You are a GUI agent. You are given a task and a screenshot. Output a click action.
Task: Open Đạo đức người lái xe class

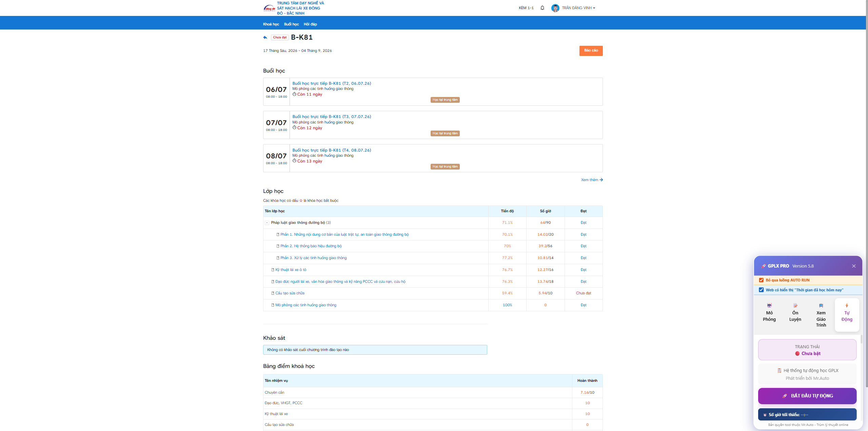340,281
